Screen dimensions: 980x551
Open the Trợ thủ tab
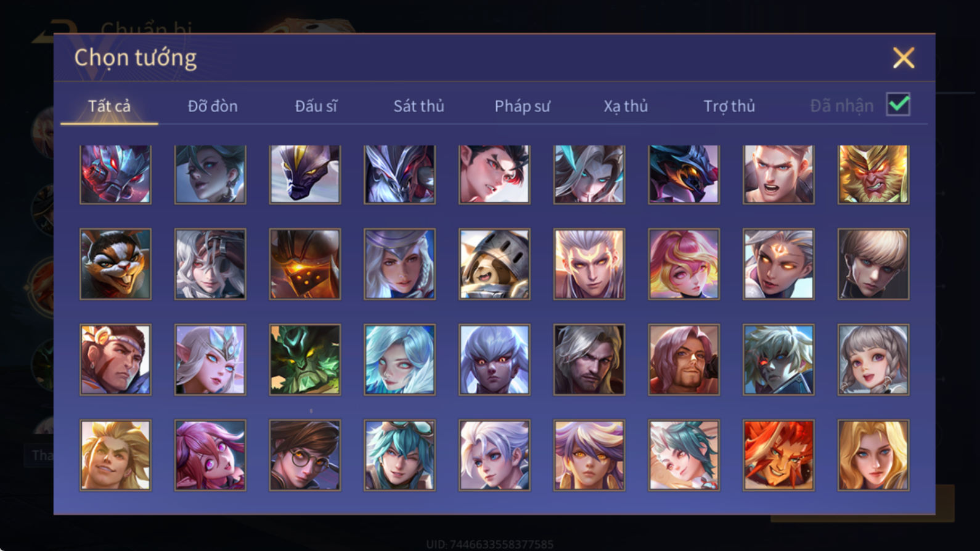(x=729, y=106)
